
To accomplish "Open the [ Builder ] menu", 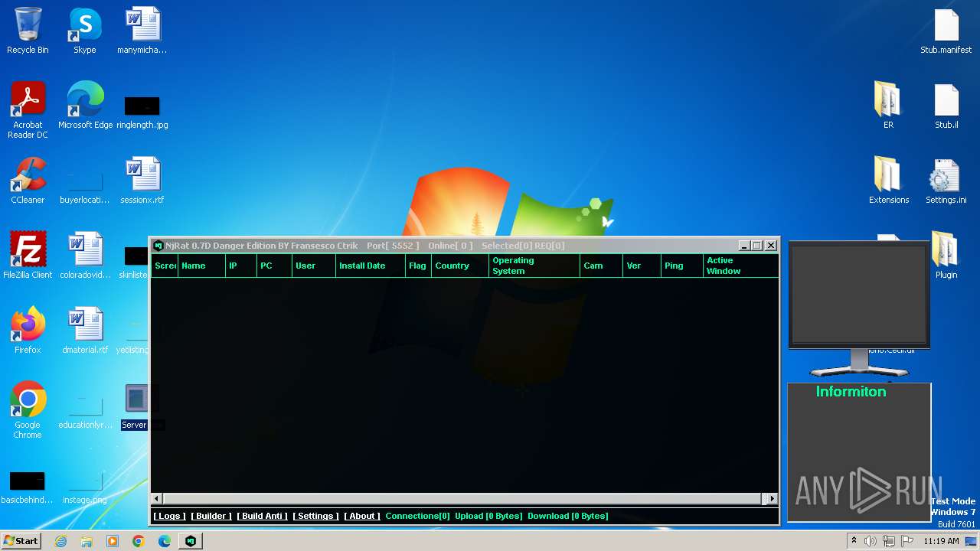I will click(211, 516).
